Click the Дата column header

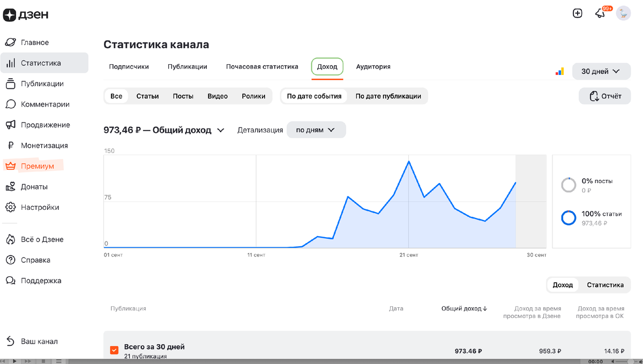tap(397, 308)
